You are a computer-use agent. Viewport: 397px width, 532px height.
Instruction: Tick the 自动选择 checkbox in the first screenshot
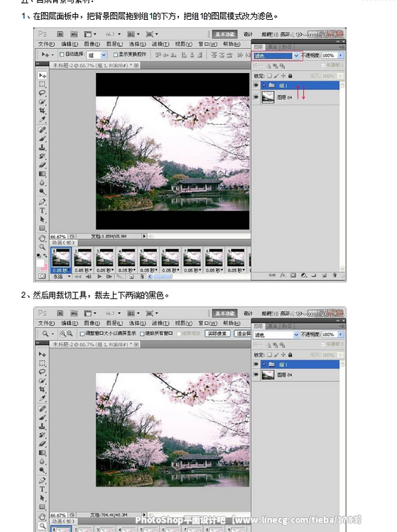coord(62,55)
